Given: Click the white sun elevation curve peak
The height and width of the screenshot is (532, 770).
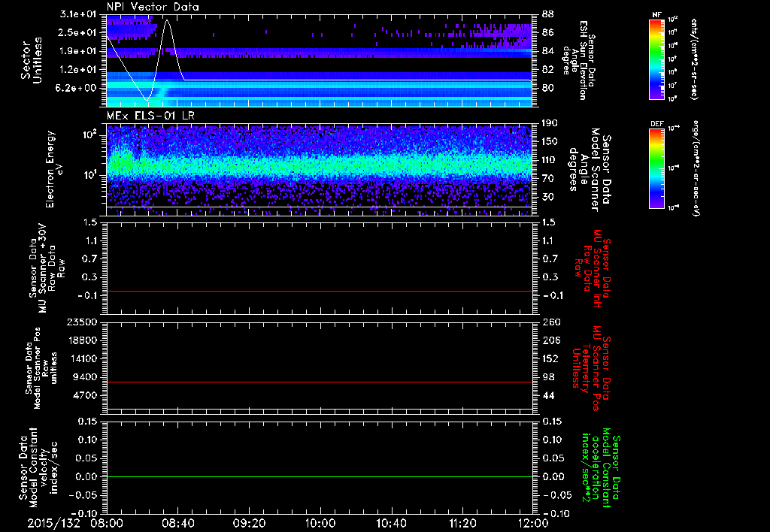Looking at the screenshot, I should [168, 20].
